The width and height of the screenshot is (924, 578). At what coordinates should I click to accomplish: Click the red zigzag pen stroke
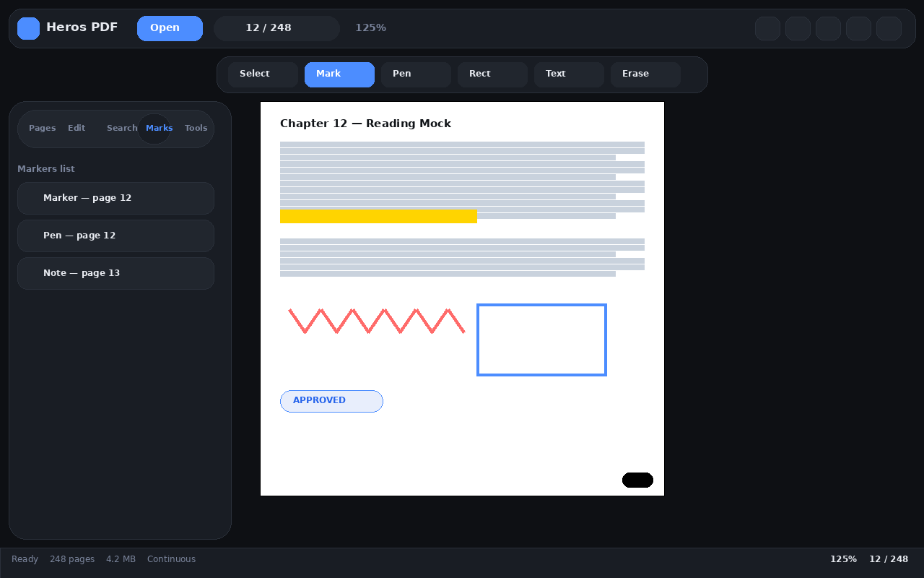pyautogui.click(x=377, y=321)
